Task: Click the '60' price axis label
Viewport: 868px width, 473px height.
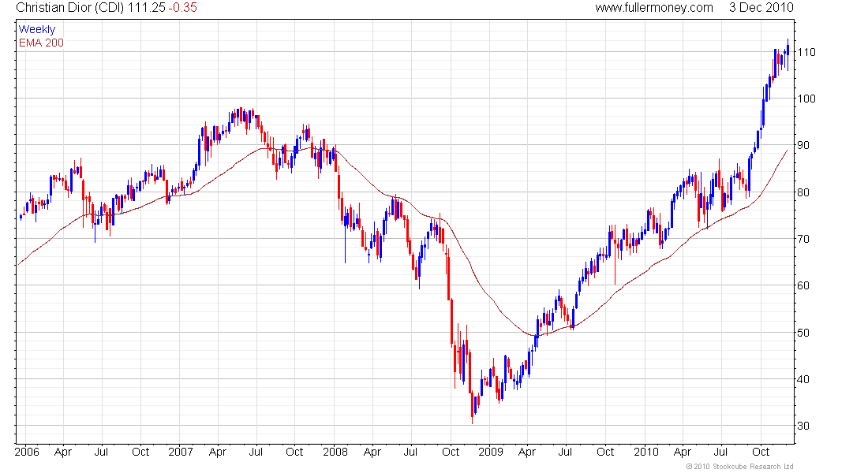Action: pyautogui.click(x=803, y=285)
